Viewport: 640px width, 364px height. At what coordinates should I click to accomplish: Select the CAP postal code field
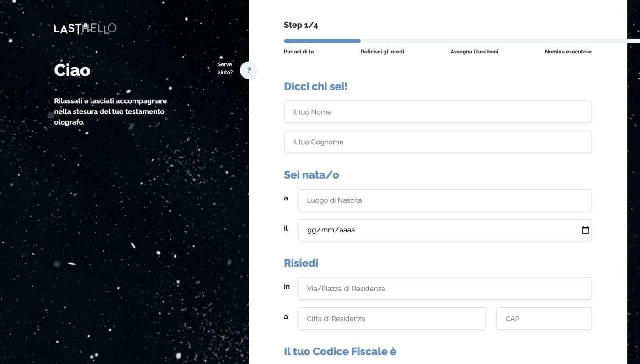(544, 319)
